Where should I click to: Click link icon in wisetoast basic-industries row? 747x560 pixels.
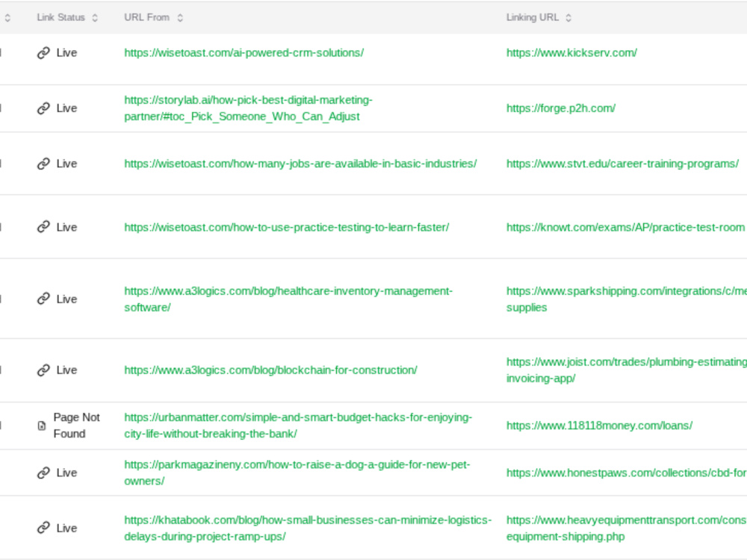pyautogui.click(x=43, y=164)
